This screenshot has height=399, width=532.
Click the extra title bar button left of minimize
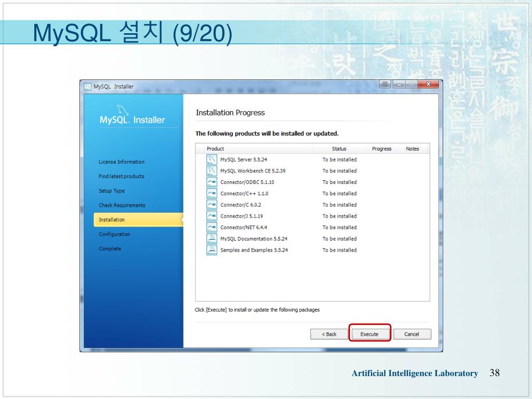tap(385, 84)
